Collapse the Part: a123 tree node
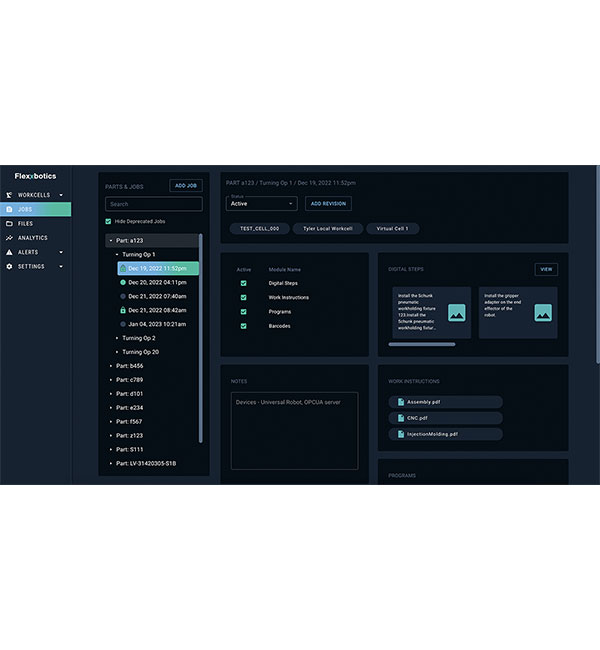 point(111,240)
